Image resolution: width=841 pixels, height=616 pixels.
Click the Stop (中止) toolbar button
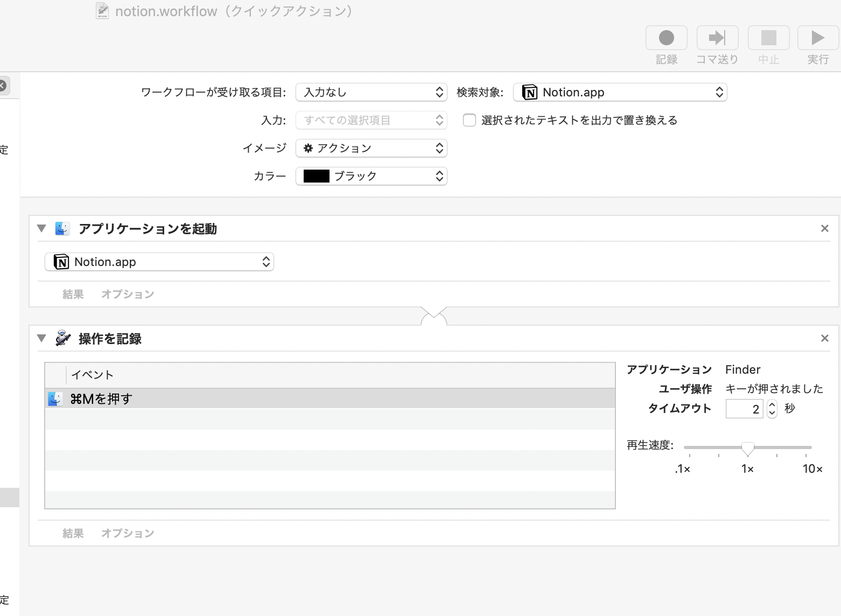point(768,38)
